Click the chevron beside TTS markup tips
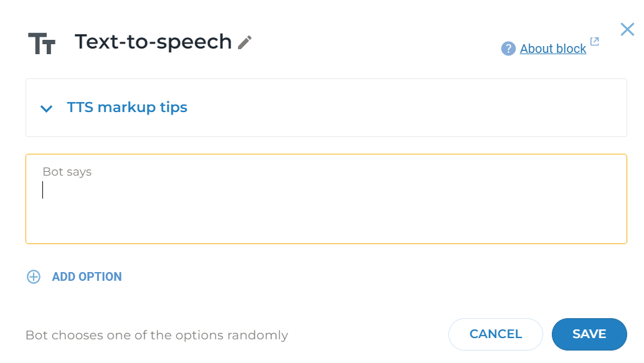 46,108
